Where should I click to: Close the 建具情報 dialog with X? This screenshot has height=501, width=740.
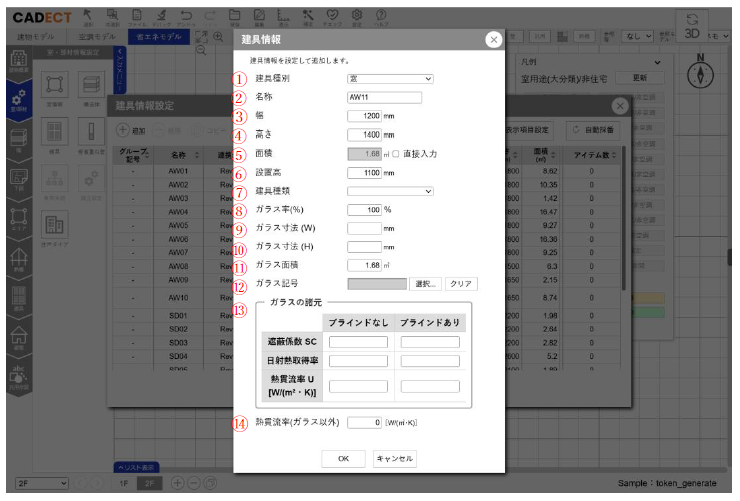tap(493, 39)
